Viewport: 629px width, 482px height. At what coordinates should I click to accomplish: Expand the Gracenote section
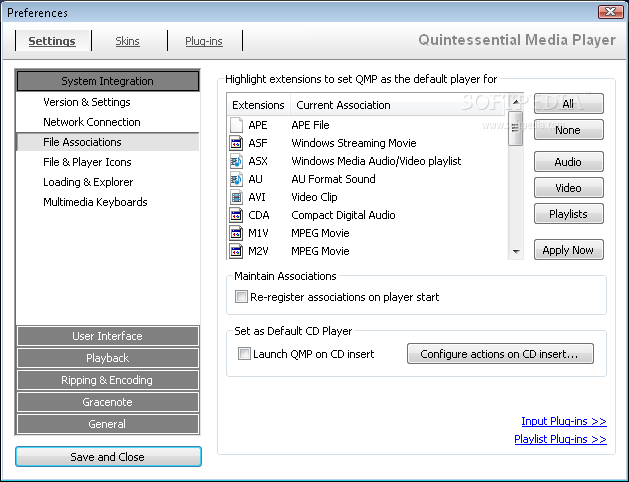[108, 402]
